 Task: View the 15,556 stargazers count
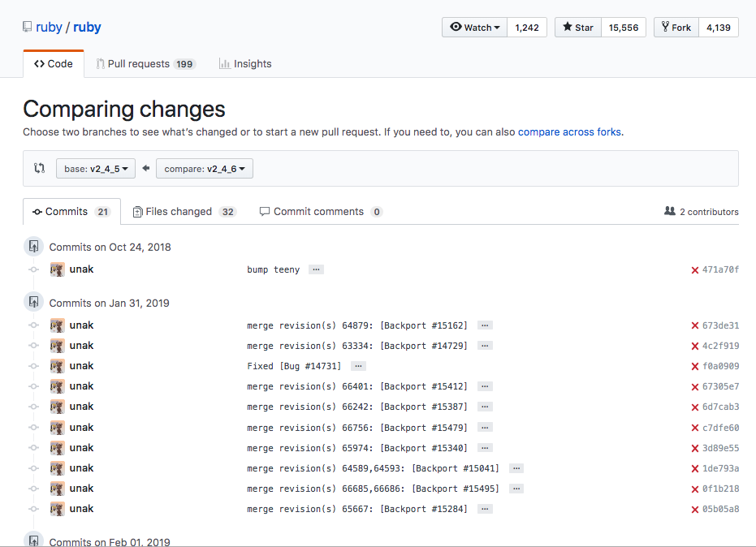click(624, 28)
